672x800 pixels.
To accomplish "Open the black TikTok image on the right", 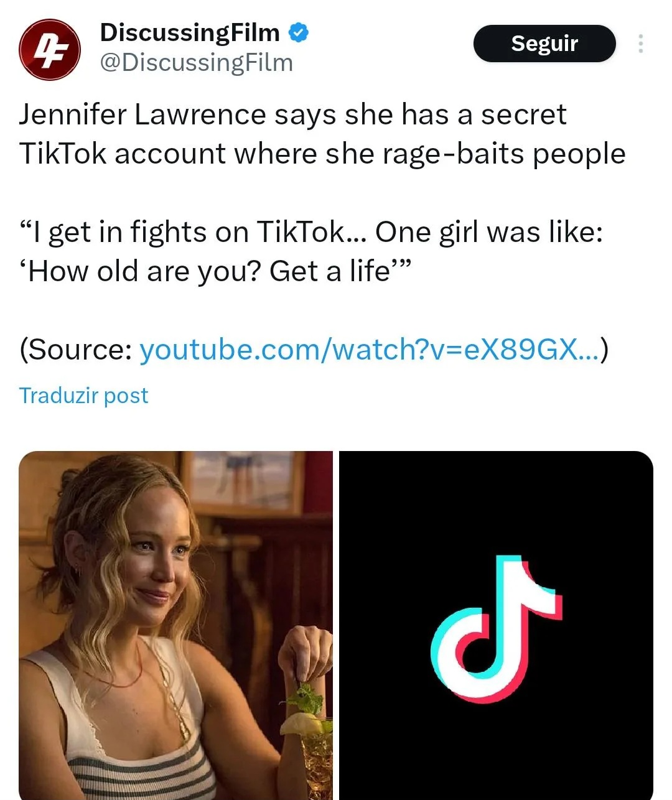I will [496, 625].
